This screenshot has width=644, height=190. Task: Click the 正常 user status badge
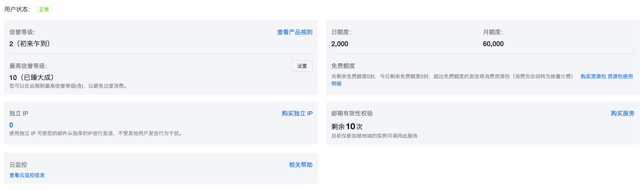[44, 9]
